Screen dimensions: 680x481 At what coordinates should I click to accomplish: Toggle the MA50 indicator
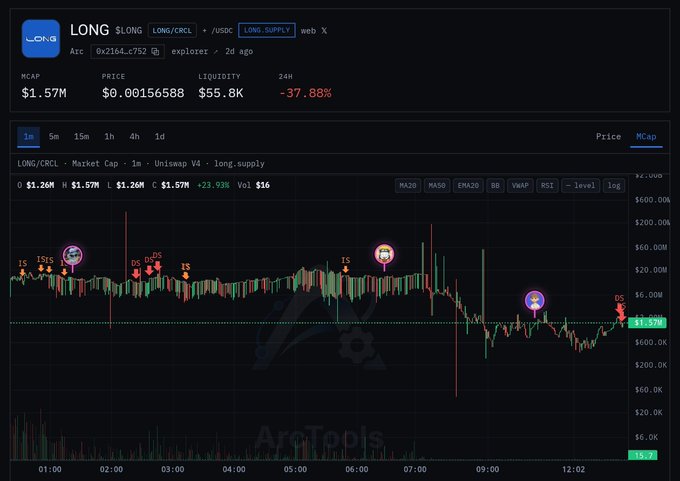pyautogui.click(x=437, y=186)
